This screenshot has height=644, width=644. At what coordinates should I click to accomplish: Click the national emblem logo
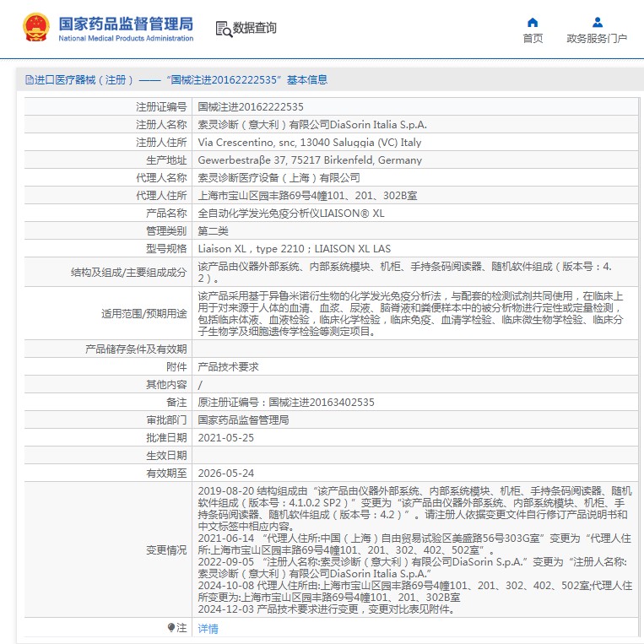click(x=36, y=28)
